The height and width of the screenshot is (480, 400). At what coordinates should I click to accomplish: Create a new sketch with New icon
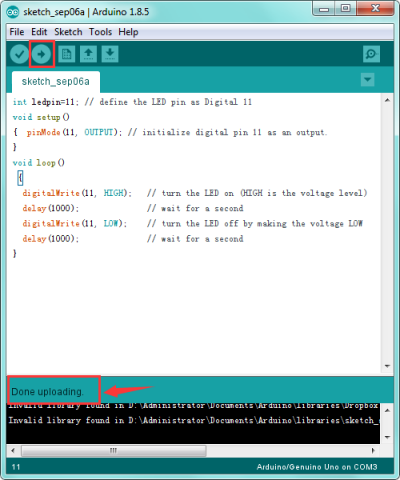[x=66, y=54]
